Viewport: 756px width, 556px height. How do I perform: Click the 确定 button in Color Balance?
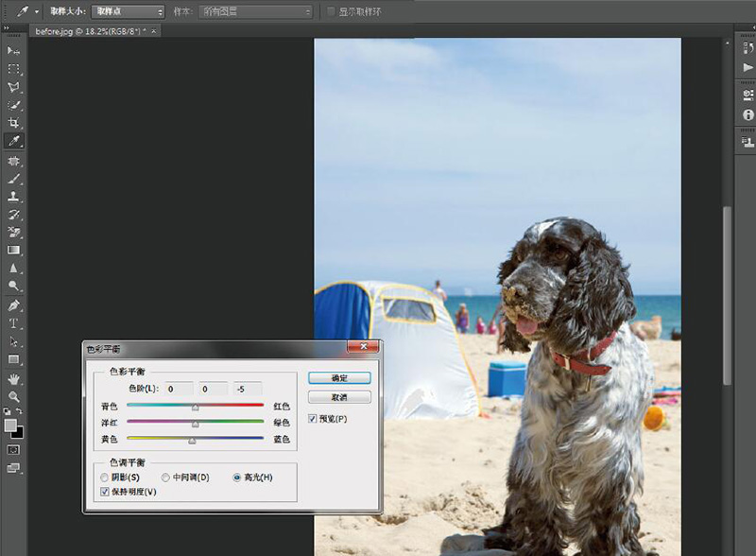tap(339, 377)
